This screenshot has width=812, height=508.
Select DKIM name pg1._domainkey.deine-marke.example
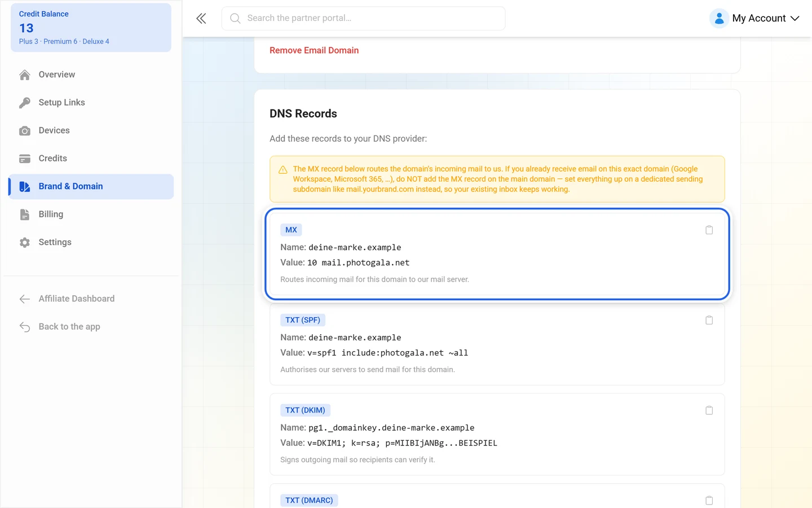(x=391, y=428)
